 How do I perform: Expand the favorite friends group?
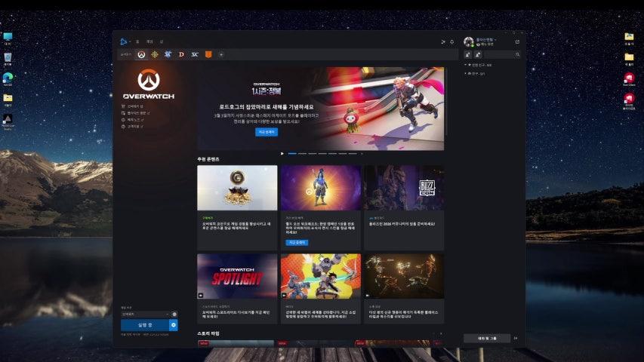coord(479,65)
